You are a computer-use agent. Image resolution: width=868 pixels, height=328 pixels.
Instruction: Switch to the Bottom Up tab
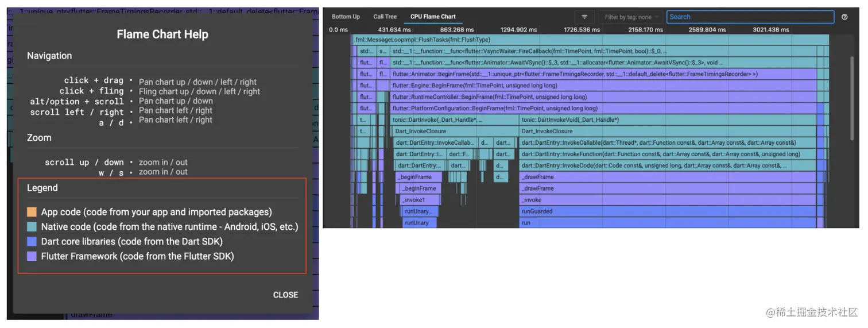346,17
